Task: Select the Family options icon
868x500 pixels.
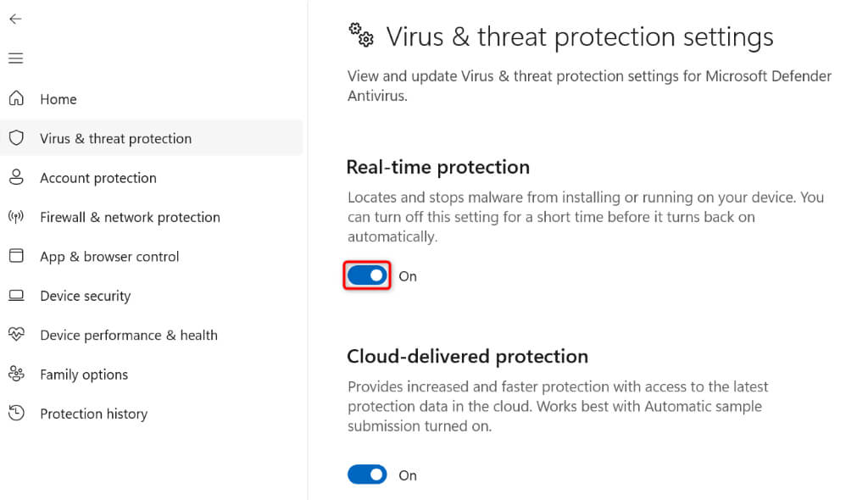Action: point(19,374)
